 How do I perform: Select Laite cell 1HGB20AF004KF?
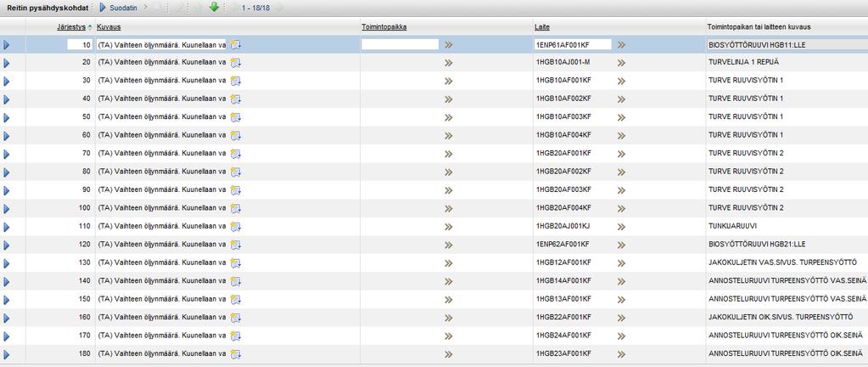tap(563, 208)
